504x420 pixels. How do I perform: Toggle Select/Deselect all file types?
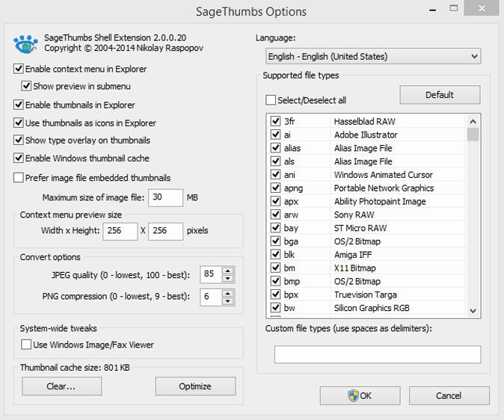pos(271,100)
